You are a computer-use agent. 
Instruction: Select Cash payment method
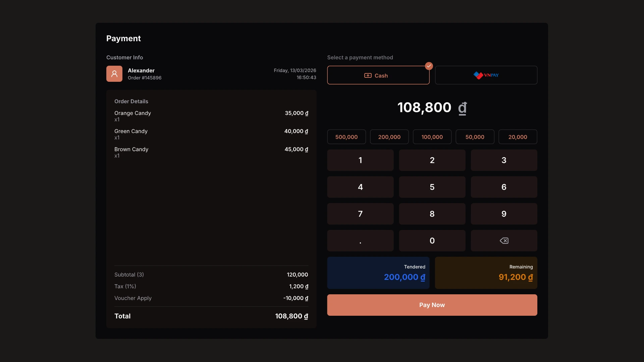378,75
